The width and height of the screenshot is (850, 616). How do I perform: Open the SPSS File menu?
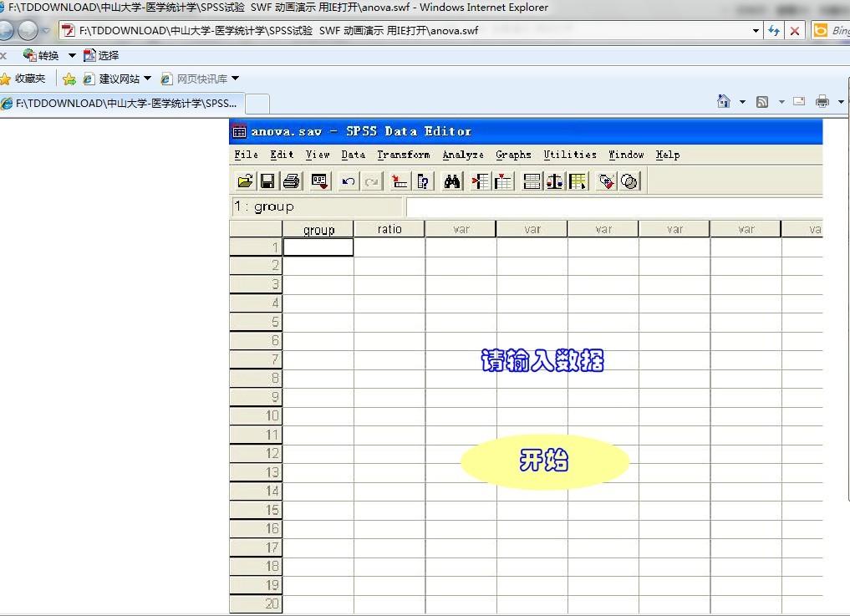click(x=246, y=155)
